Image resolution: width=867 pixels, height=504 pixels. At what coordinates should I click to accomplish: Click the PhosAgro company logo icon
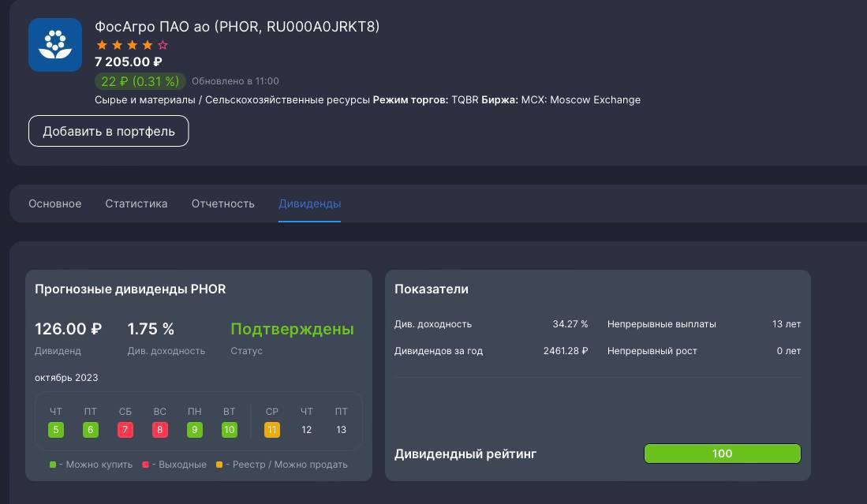[x=55, y=45]
